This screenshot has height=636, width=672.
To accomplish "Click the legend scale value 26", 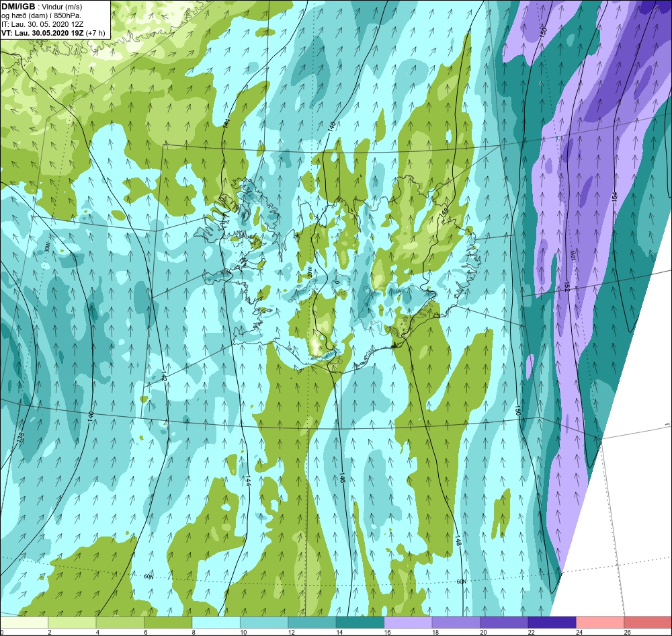I will (x=627, y=632).
